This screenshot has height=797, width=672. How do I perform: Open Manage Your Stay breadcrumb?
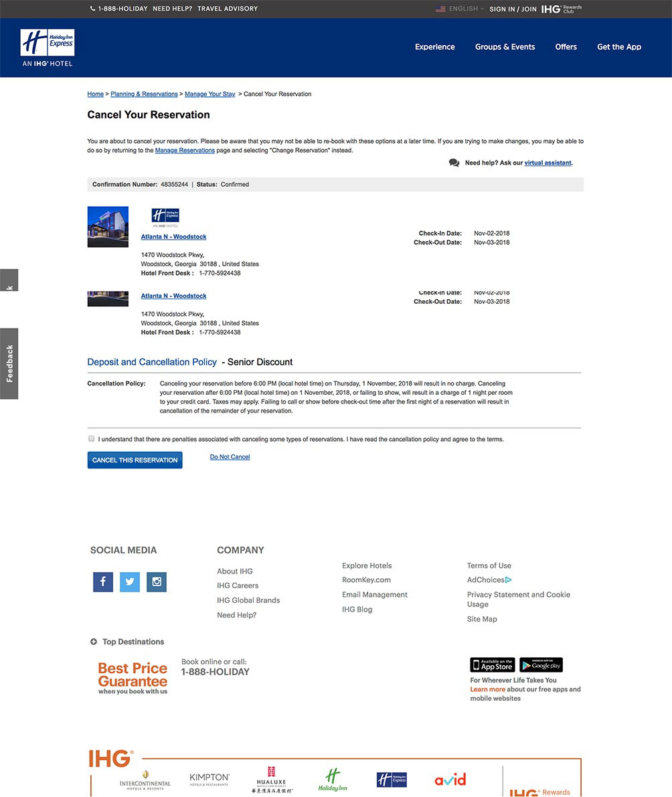coord(209,94)
